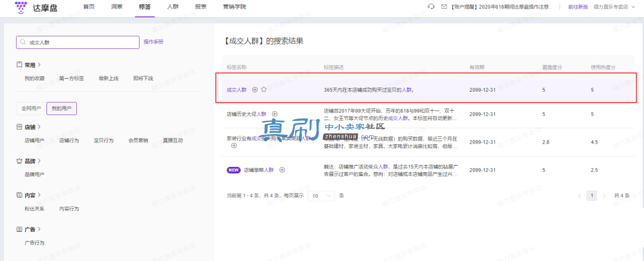Screen dimensions: 644x261
Task: Select 广告行为 subcategory
Action: coord(35,243)
